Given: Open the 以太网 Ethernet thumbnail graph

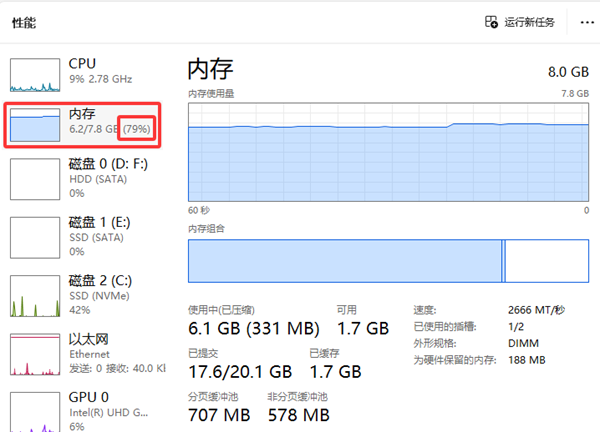Looking at the screenshot, I should (35, 352).
